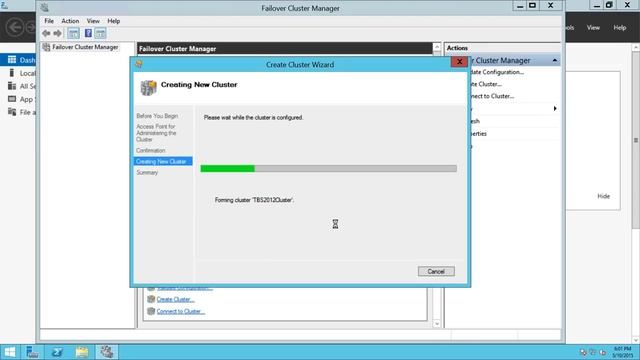This screenshot has height=360, width=640.
Task: Select the Access Point for Administering the Cluster step
Action: 156,133
